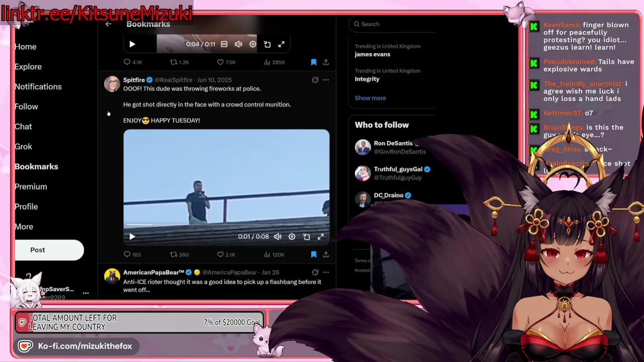Like the post with 7.5K likes
Image resolution: width=644 pixels, height=362 pixels.
pos(226,62)
